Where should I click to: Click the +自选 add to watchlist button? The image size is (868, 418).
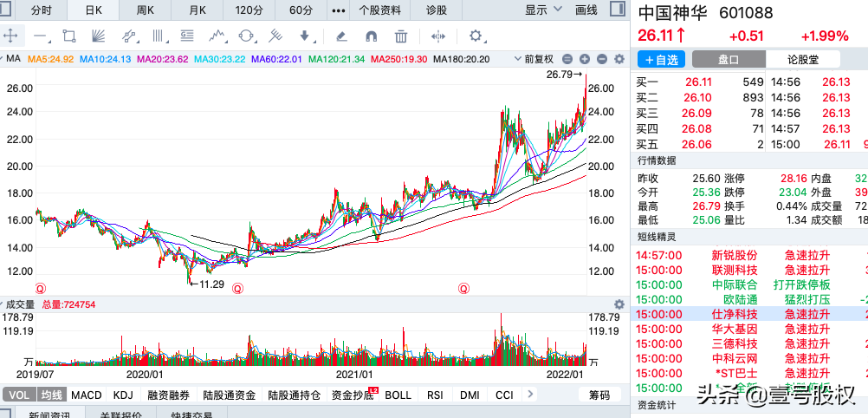tap(662, 60)
